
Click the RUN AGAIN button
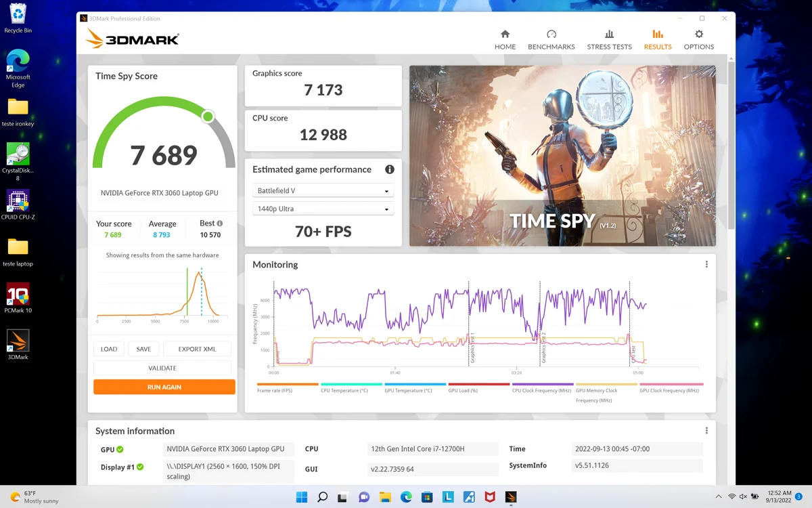click(x=164, y=387)
